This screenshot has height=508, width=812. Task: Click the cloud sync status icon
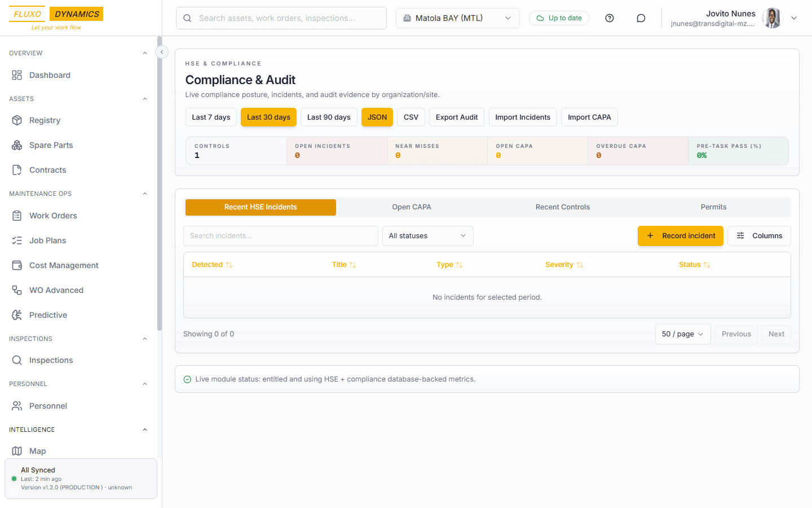540,18
